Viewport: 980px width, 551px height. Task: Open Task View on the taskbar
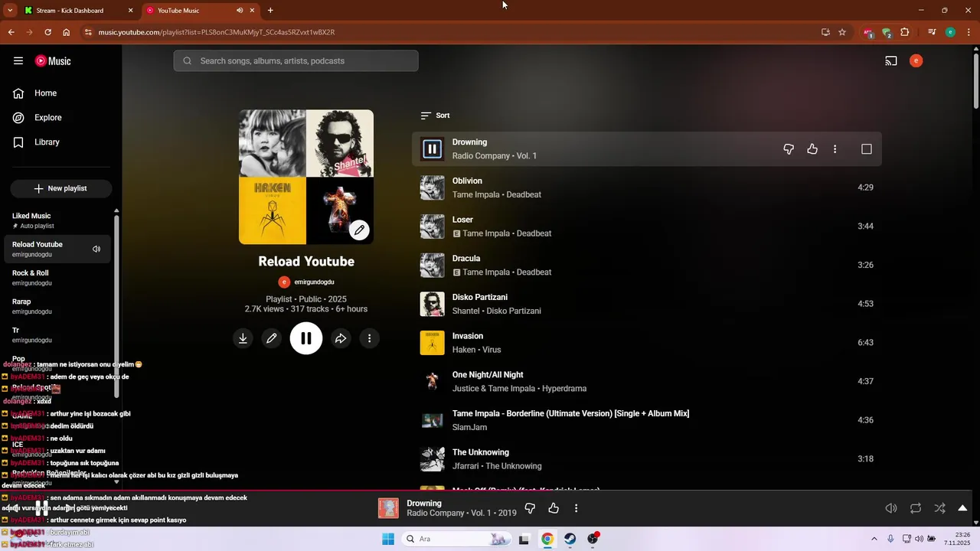(524, 539)
